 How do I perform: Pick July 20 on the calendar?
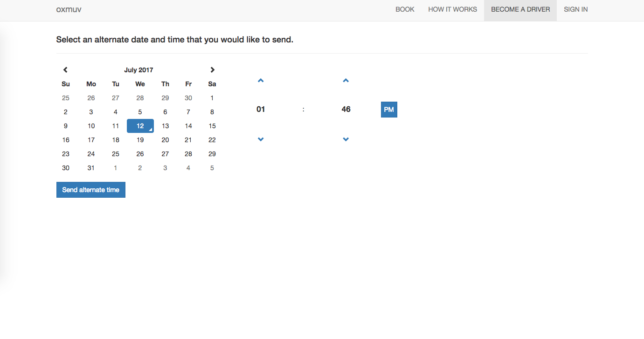point(165,140)
